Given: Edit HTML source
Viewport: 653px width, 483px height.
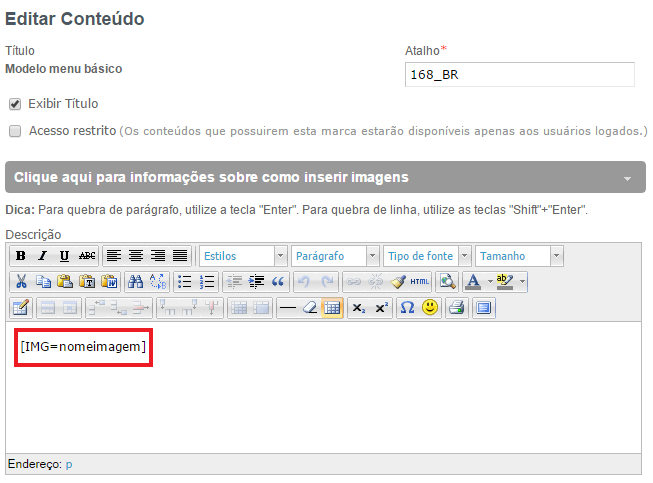Looking at the screenshot, I should point(419,282).
